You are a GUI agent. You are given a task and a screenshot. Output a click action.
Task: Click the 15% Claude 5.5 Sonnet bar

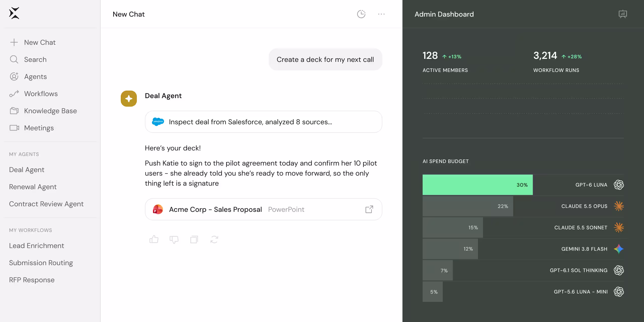(453, 228)
